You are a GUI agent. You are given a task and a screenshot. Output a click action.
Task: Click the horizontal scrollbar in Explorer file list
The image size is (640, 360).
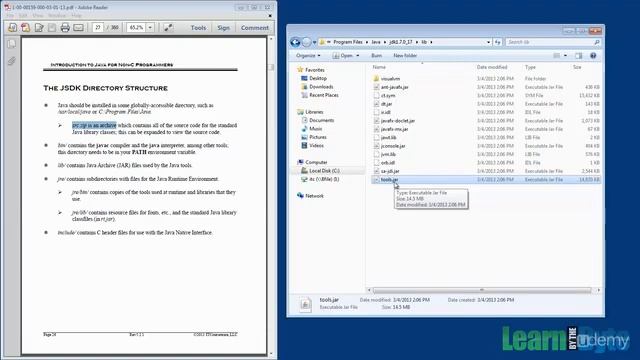[x=483, y=290]
